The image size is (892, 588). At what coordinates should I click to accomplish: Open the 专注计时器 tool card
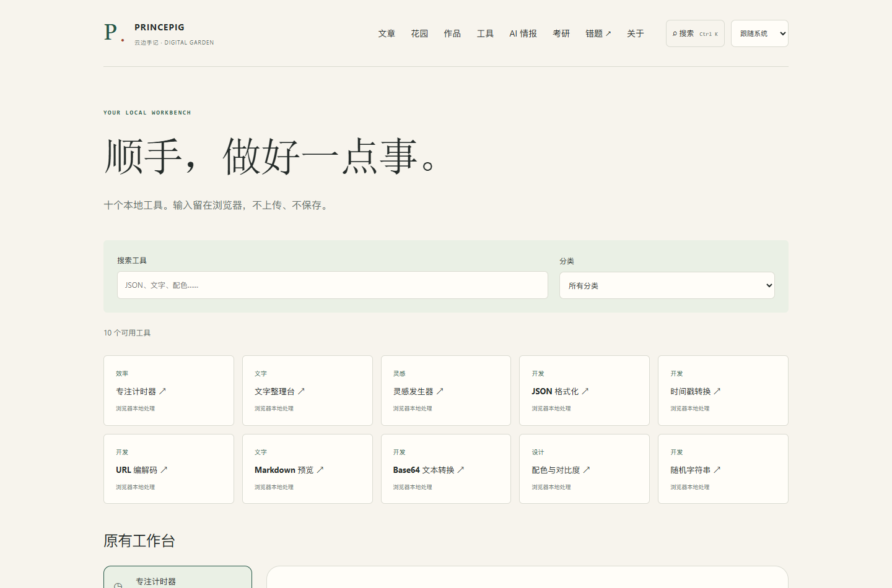pos(168,391)
